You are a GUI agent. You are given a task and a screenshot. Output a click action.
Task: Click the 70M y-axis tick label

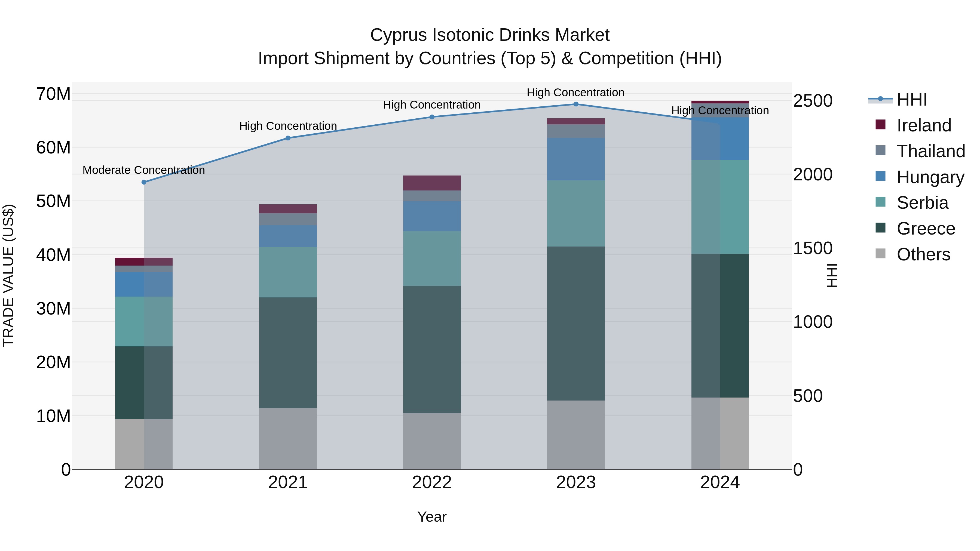[x=53, y=94]
